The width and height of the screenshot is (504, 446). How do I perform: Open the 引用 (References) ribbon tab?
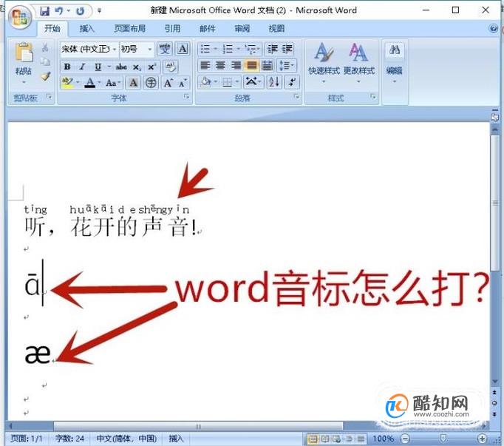coord(173,29)
